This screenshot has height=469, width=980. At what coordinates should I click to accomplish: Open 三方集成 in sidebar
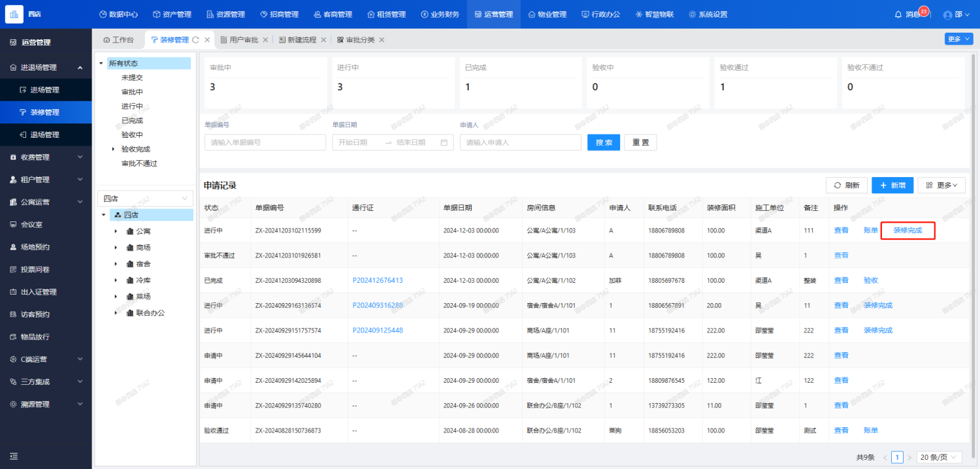pos(46,381)
